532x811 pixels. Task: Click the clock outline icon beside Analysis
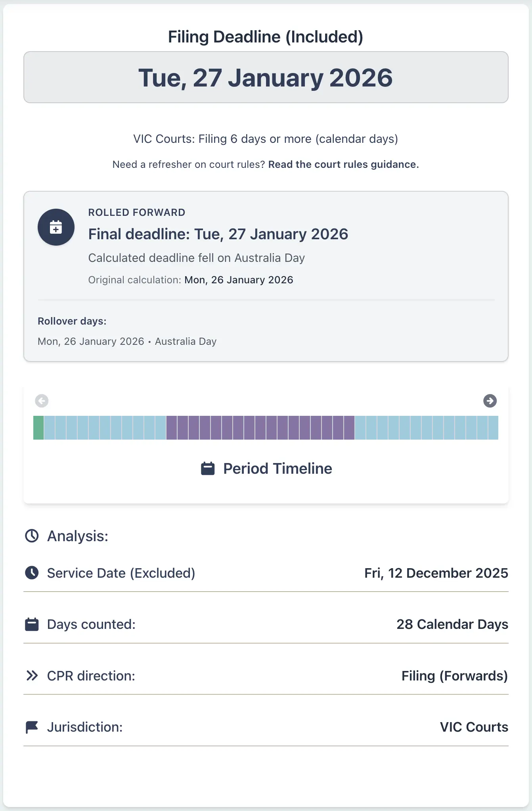coord(32,536)
